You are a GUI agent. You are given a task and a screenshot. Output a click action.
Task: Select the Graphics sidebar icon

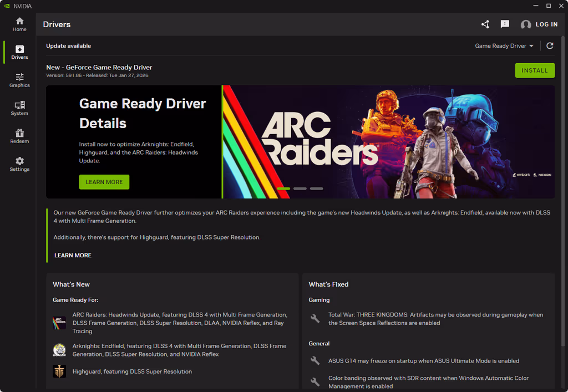click(19, 80)
